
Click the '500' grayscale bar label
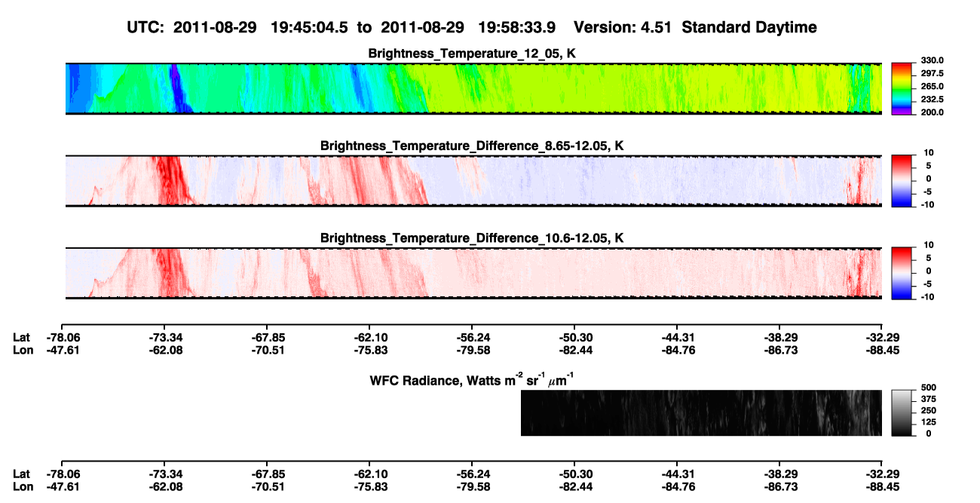[930, 387]
